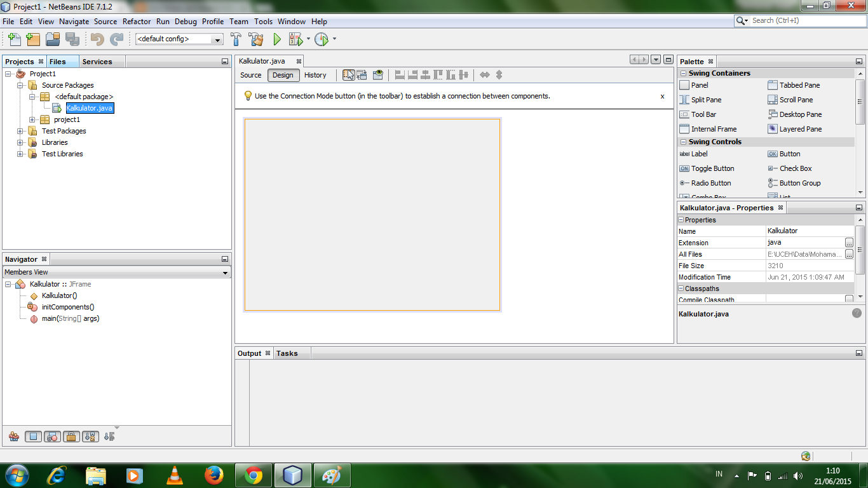
Task: Pick the Tool Bar component in Palette
Action: (698, 114)
